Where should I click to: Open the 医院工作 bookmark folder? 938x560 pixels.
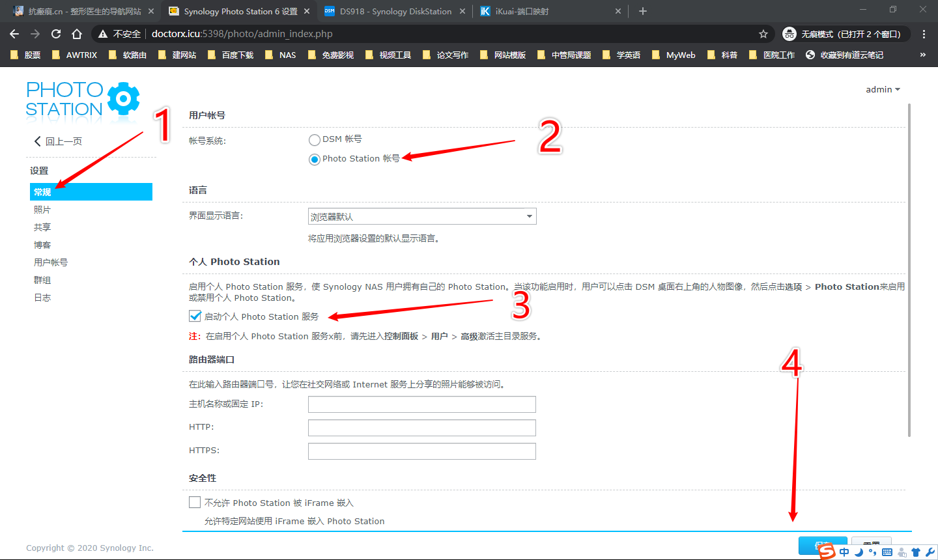[x=772, y=55]
